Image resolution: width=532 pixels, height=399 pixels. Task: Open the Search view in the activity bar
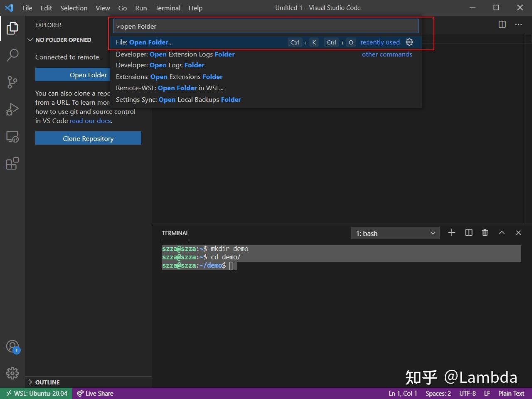coord(12,54)
